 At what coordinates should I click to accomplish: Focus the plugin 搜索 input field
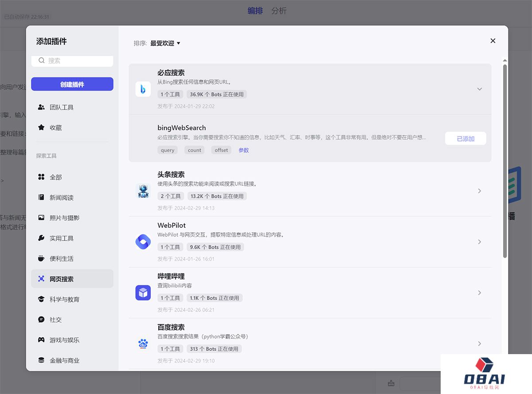pos(72,61)
